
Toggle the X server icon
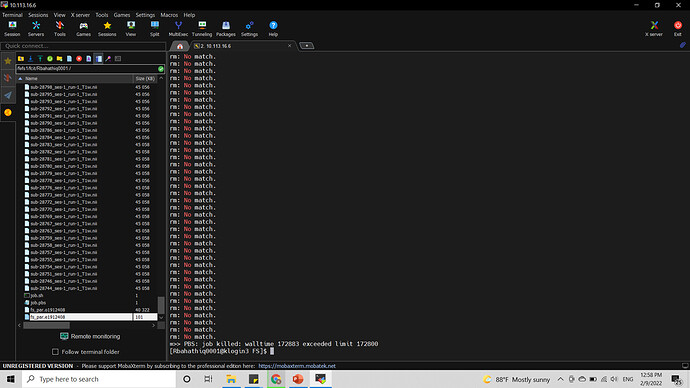point(654,29)
